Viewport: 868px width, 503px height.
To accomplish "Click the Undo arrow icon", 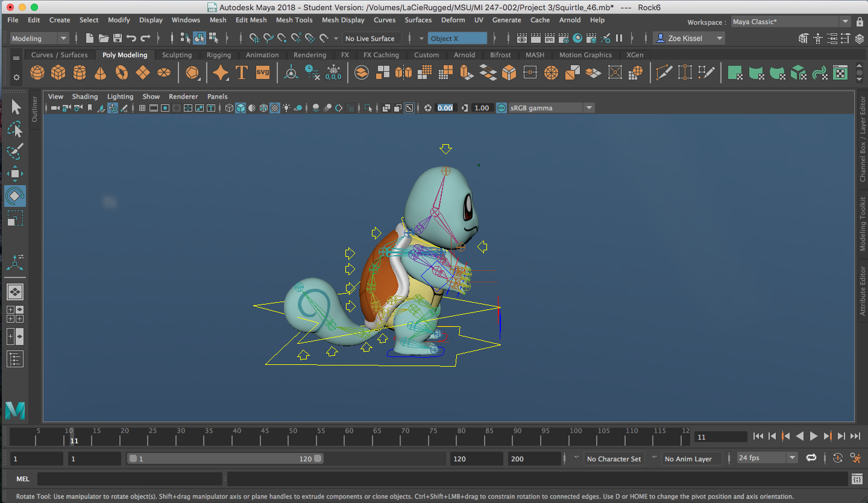I will [x=131, y=38].
